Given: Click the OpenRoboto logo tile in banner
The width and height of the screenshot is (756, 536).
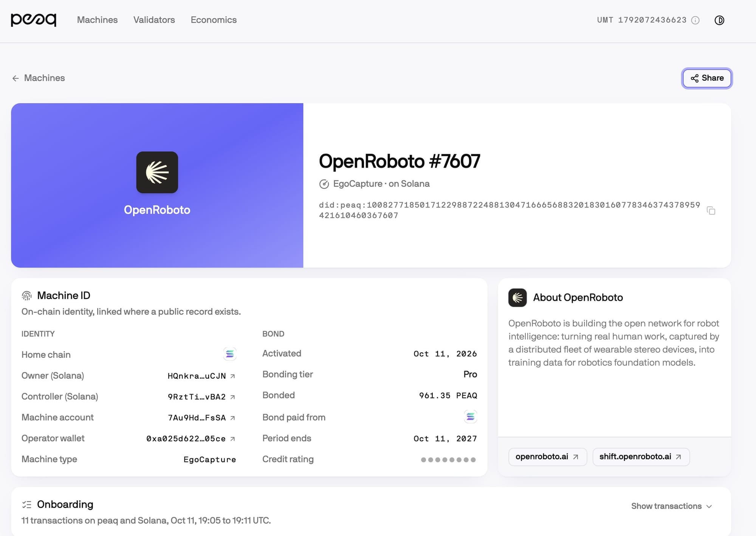Looking at the screenshot, I should pyautogui.click(x=157, y=172).
